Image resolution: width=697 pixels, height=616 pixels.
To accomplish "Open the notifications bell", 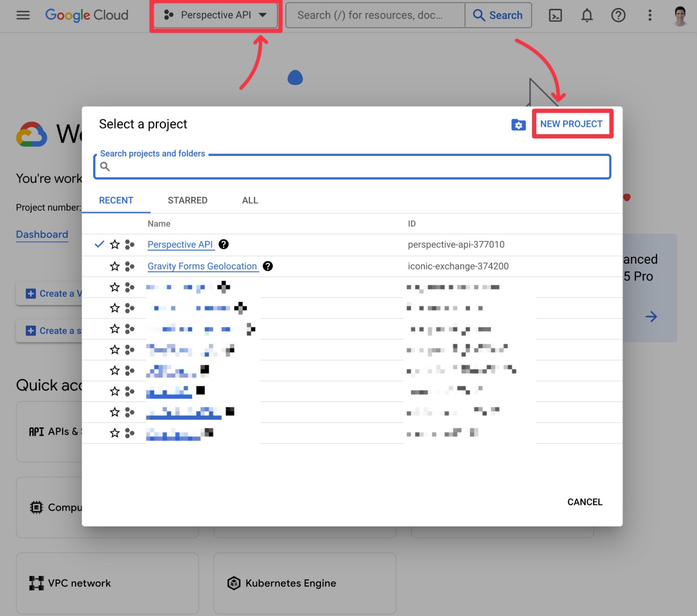I will (x=587, y=15).
